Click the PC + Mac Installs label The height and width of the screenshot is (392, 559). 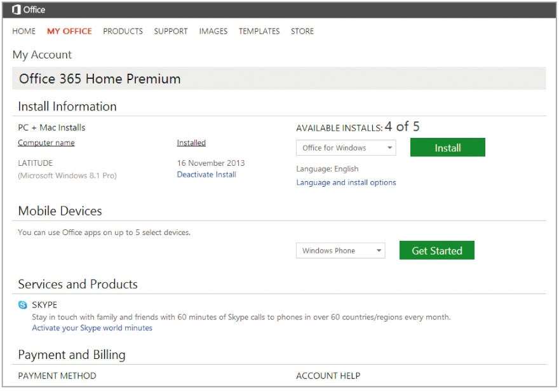(x=51, y=128)
